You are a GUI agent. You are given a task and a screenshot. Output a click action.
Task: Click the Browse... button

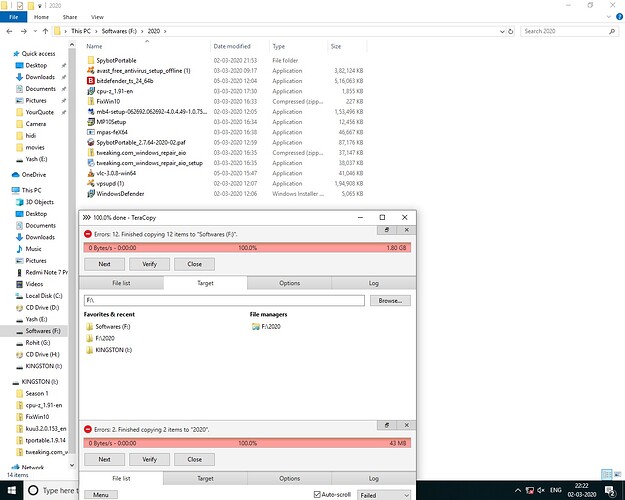pyautogui.click(x=391, y=300)
